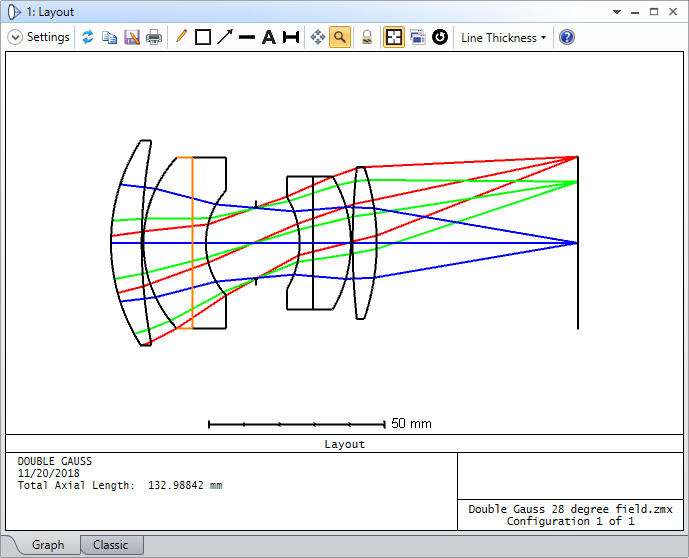Click the Layout window title icon
689x558 pixels.
coord(14,12)
